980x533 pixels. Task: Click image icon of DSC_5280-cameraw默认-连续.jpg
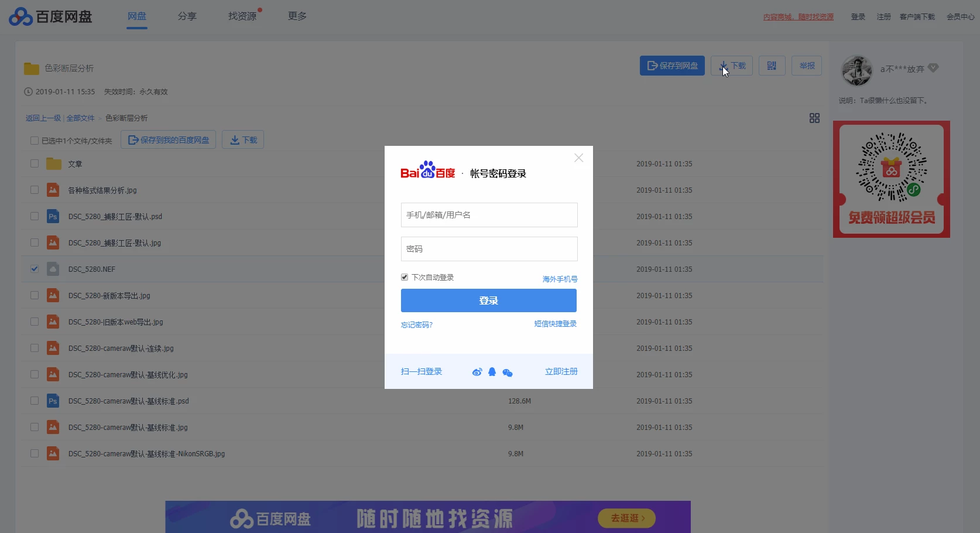[53, 348]
